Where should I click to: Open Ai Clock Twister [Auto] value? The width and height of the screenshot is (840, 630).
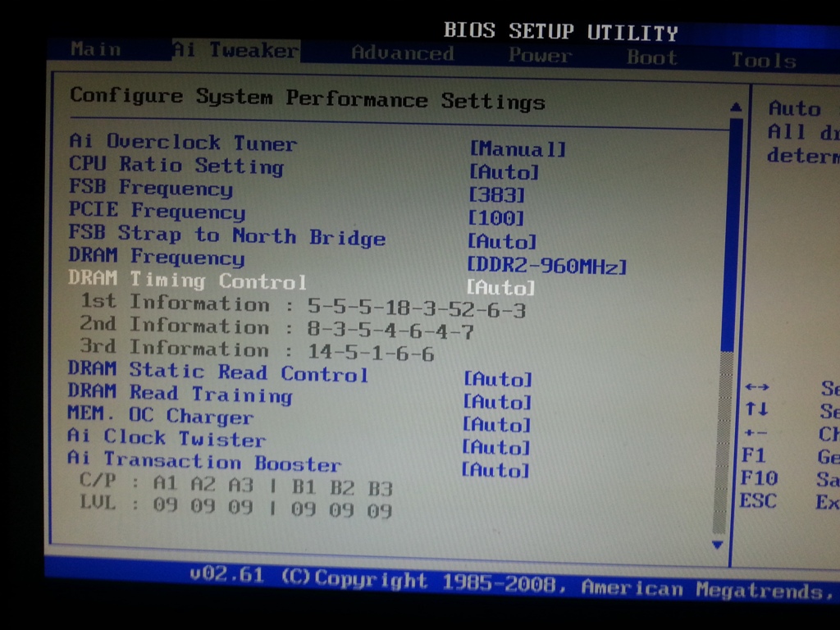click(496, 447)
